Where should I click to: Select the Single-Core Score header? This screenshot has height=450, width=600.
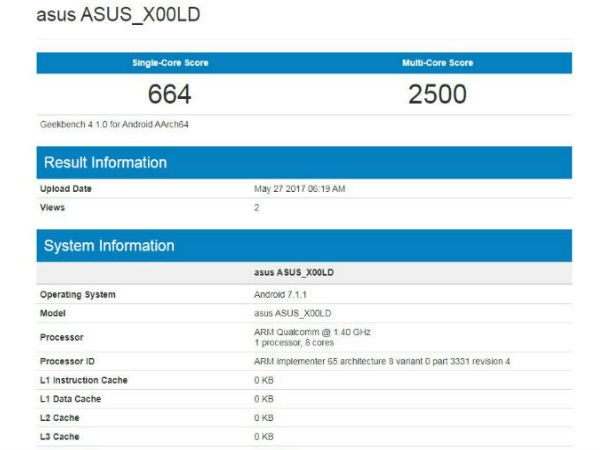[x=170, y=63]
